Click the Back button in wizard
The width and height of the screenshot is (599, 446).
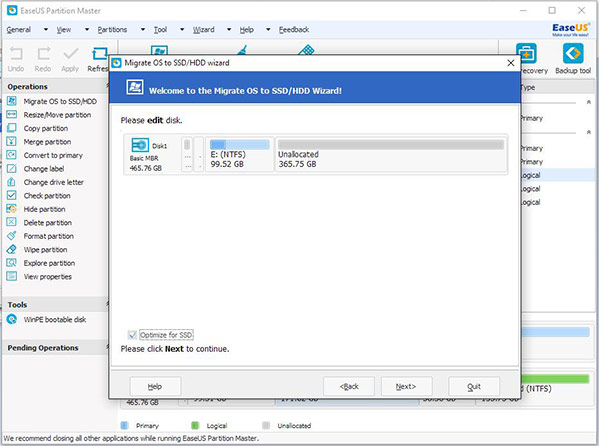tap(349, 386)
